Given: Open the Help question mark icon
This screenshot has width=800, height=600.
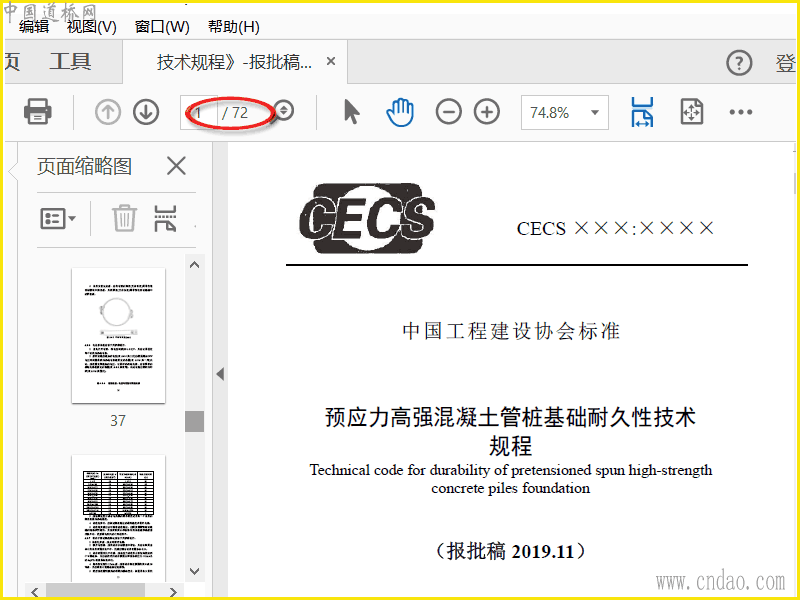Looking at the screenshot, I should (x=739, y=63).
